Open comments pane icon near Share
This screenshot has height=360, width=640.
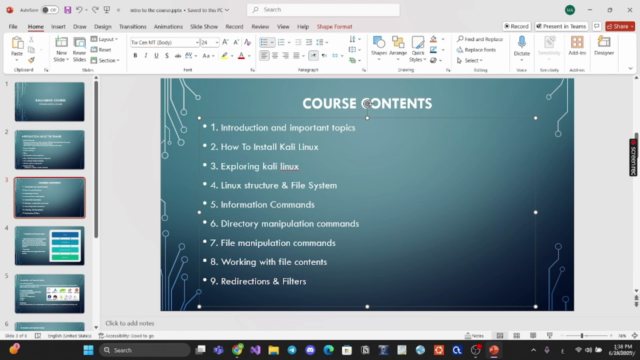click(x=597, y=26)
